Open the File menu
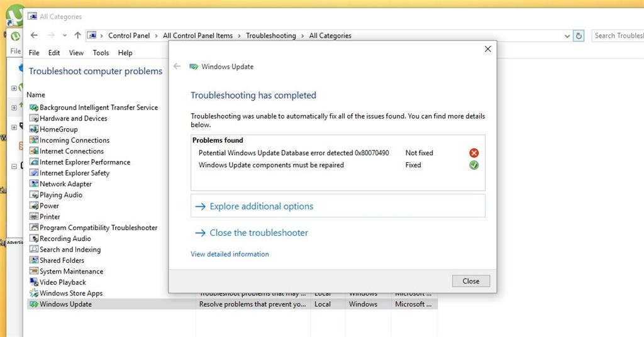Image resolution: width=644 pixels, height=337 pixels. tap(34, 53)
